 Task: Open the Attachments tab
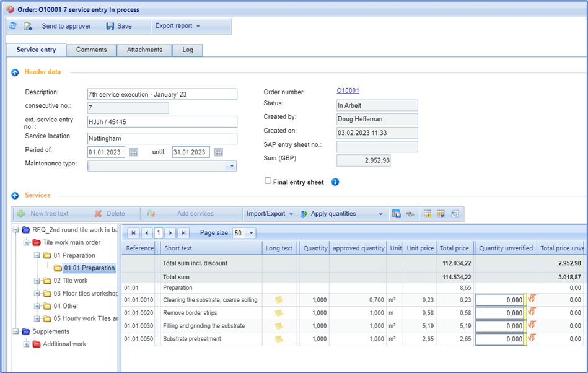pos(144,50)
